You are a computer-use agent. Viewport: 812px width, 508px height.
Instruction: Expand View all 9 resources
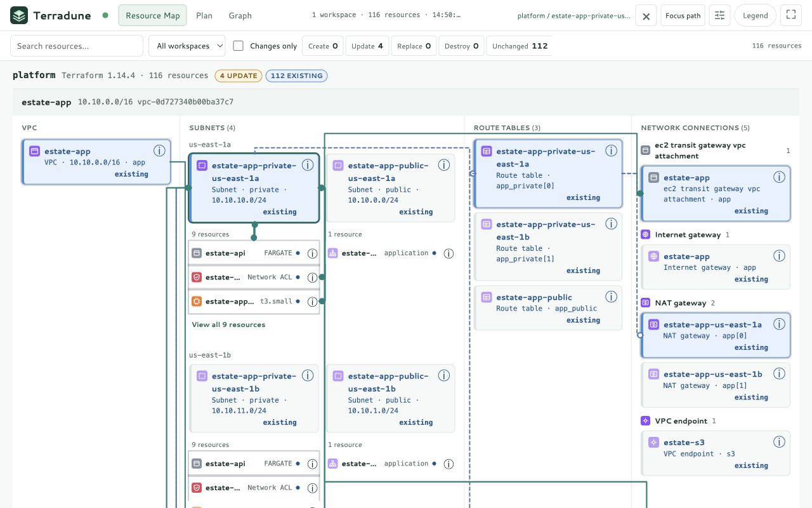228,324
